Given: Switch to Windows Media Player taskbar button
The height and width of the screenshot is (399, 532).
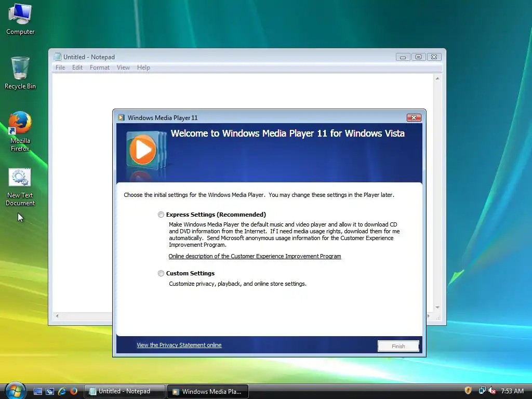Looking at the screenshot, I should [x=208, y=392].
